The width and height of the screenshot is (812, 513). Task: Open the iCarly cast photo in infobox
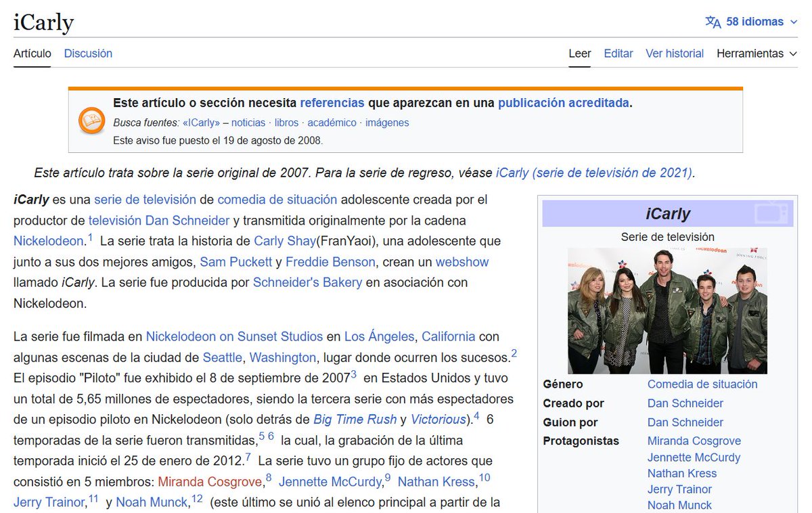pos(667,311)
